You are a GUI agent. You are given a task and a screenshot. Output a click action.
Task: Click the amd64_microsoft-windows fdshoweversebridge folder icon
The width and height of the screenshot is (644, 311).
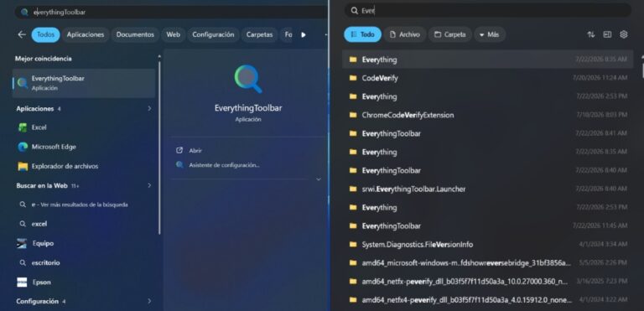click(353, 263)
